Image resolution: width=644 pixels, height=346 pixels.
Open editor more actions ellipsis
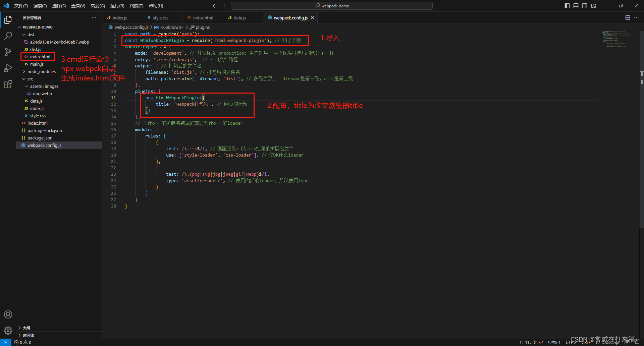tap(636, 18)
